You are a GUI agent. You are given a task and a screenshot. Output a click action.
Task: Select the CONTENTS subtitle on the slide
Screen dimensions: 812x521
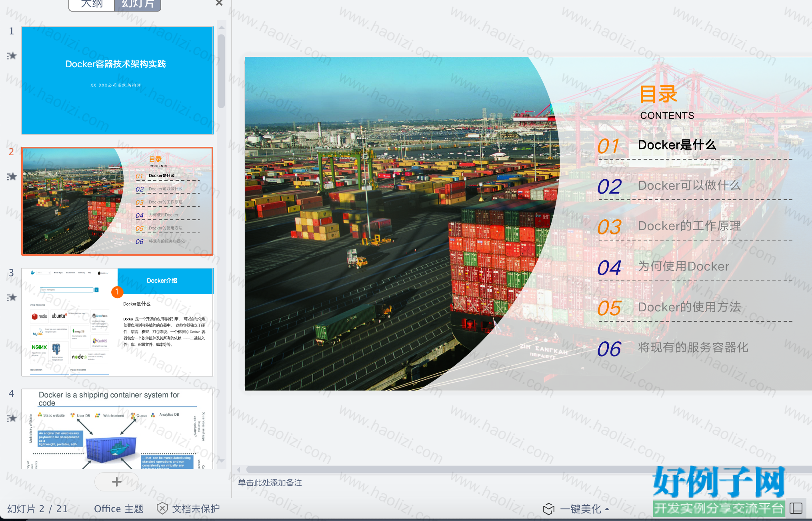point(667,116)
